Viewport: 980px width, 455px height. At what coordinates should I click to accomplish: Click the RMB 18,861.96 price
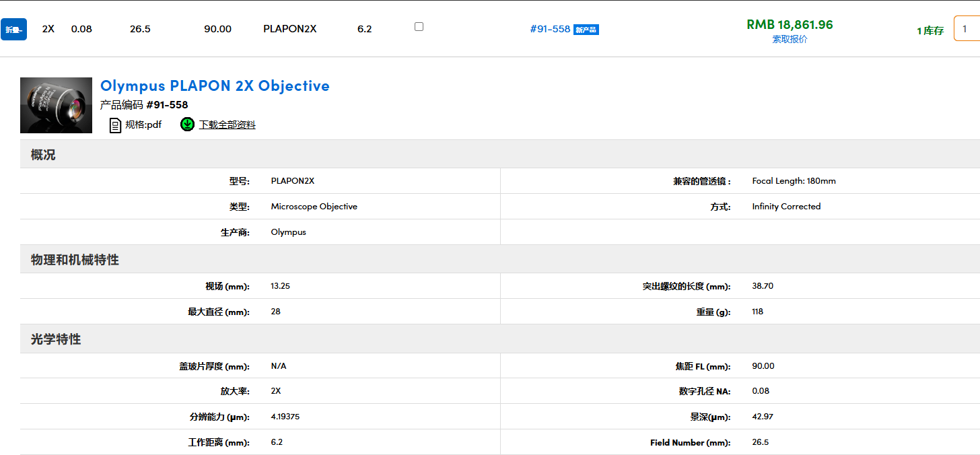pos(790,25)
